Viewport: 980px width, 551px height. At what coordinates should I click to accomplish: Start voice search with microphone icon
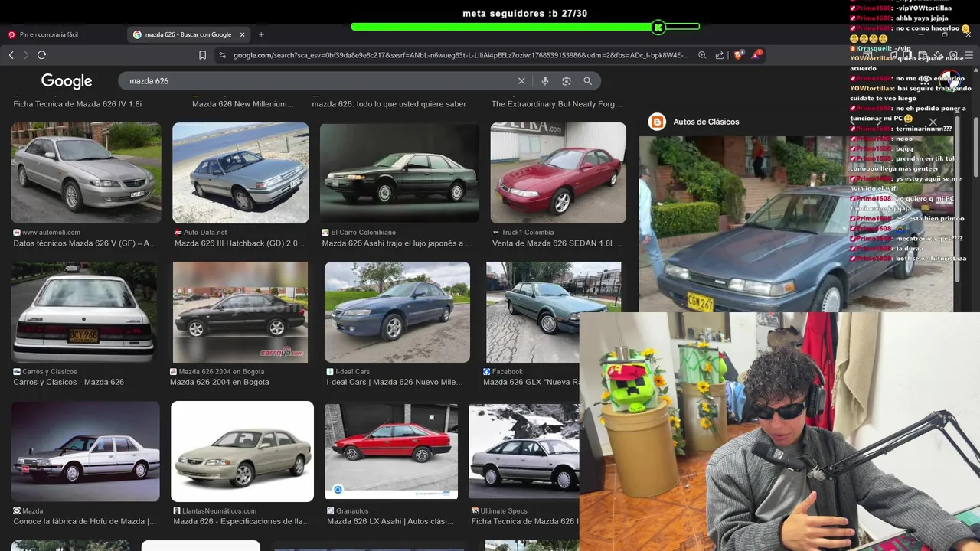pos(545,81)
